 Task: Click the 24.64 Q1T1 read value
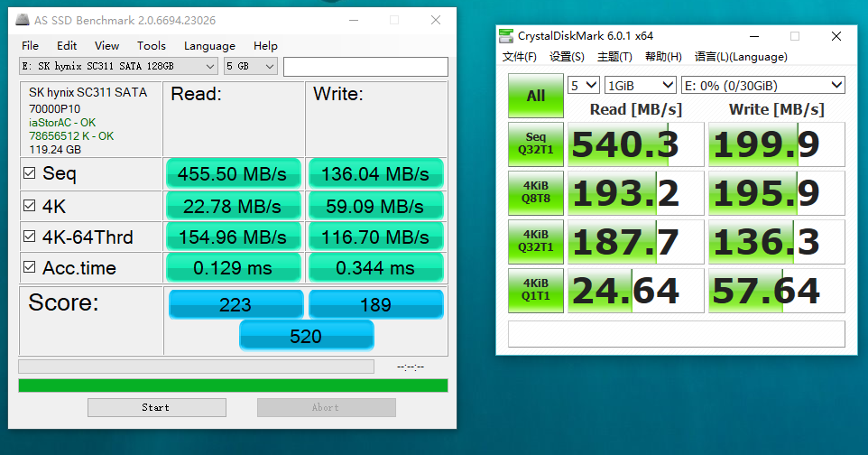tap(635, 291)
